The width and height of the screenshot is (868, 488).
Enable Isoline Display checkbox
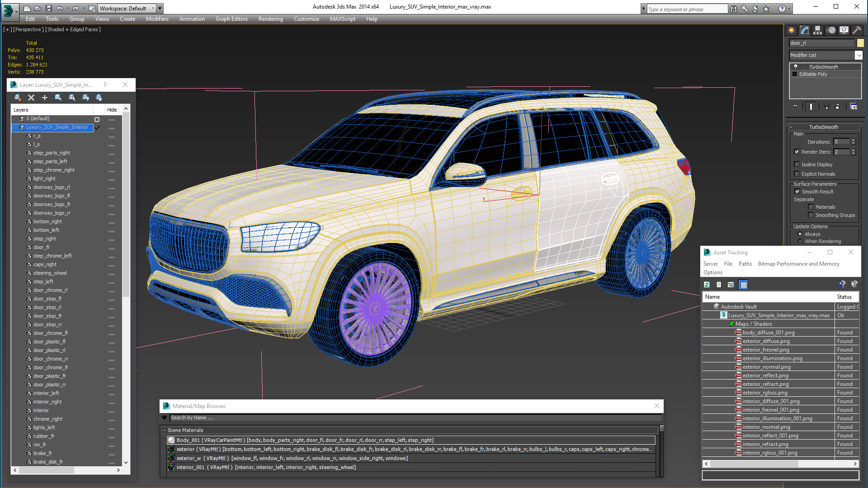(x=797, y=164)
